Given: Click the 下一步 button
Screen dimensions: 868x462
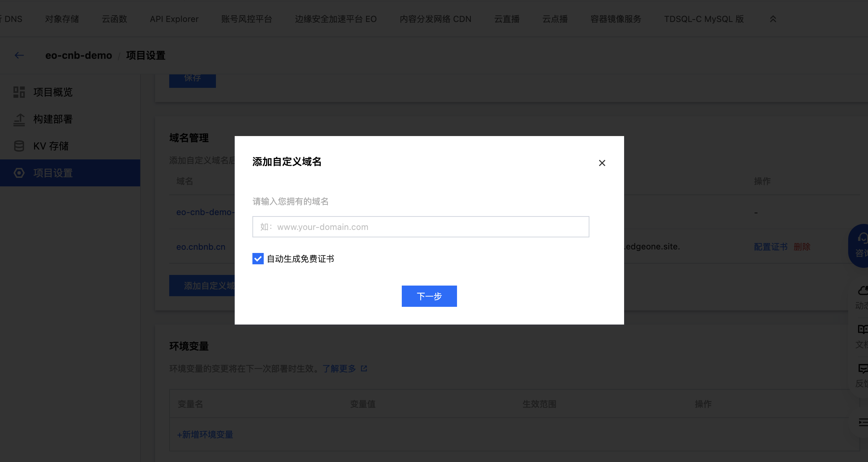Looking at the screenshot, I should pos(429,296).
